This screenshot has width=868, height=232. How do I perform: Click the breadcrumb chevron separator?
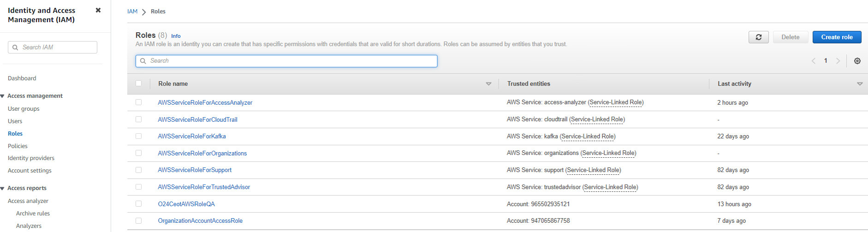click(x=144, y=12)
